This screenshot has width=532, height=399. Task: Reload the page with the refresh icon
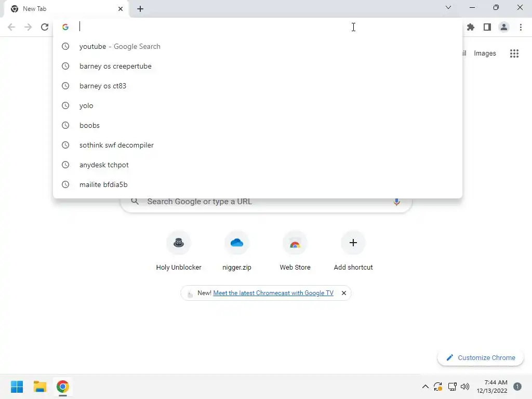pyautogui.click(x=45, y=27)
